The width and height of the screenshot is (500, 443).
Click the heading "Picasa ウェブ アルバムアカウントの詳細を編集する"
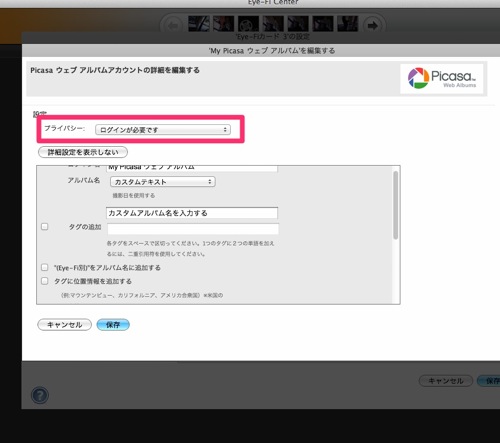point(115,70)
